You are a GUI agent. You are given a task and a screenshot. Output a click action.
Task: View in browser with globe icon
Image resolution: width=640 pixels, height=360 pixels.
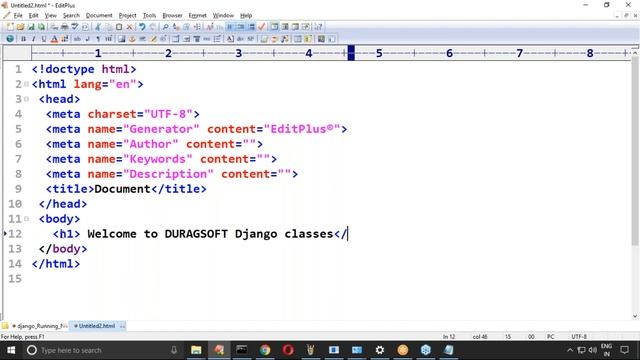click(x=10, y=39)
